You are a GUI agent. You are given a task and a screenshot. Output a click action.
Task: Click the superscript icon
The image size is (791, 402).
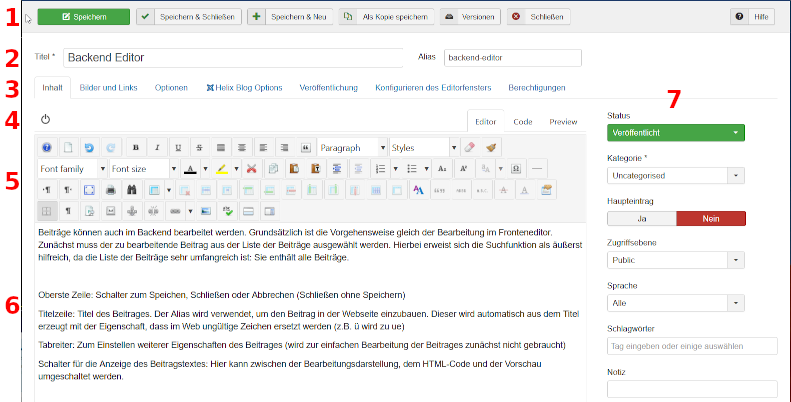click(463, 169)
